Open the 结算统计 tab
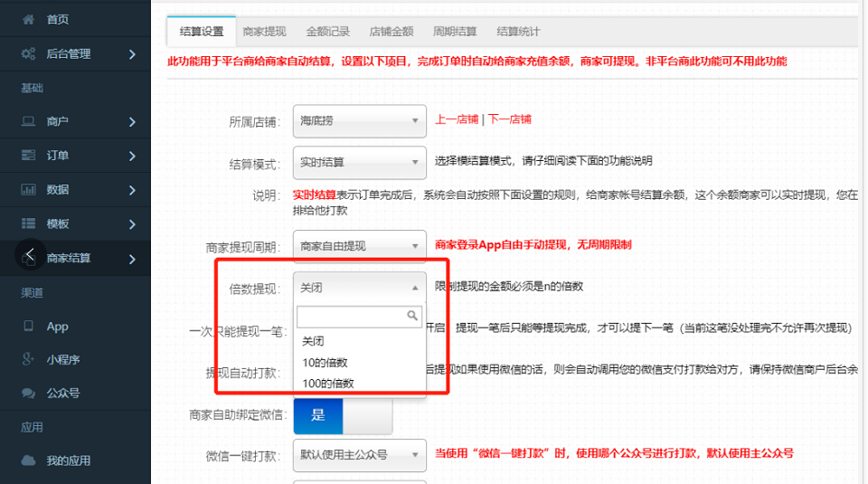The height and width of the screenshot is (484, 868). pyautogui.click(x=518, y=32)
